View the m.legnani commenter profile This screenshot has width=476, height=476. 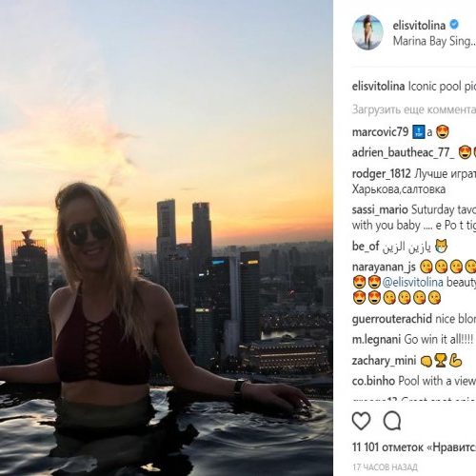376,340
